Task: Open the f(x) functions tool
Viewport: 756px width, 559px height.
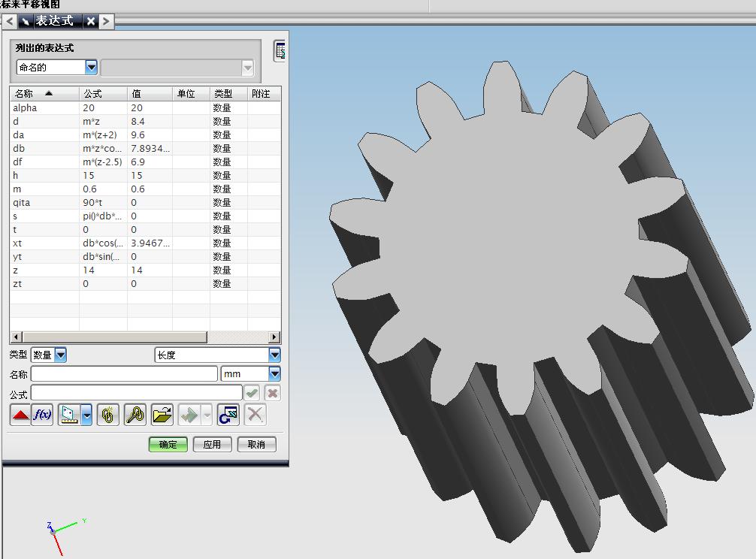Action: (42, 415)
